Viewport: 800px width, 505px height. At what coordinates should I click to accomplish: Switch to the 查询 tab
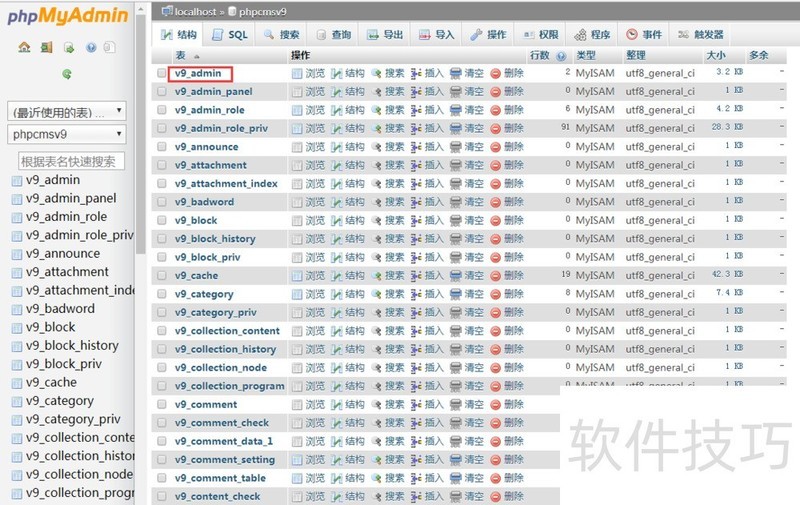[334, 35]
